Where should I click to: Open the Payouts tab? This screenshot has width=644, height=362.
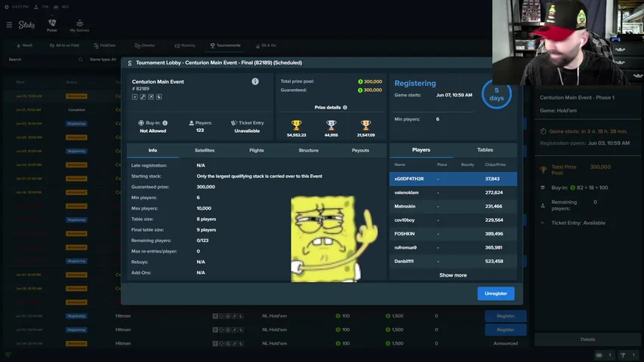coord(360,150)
